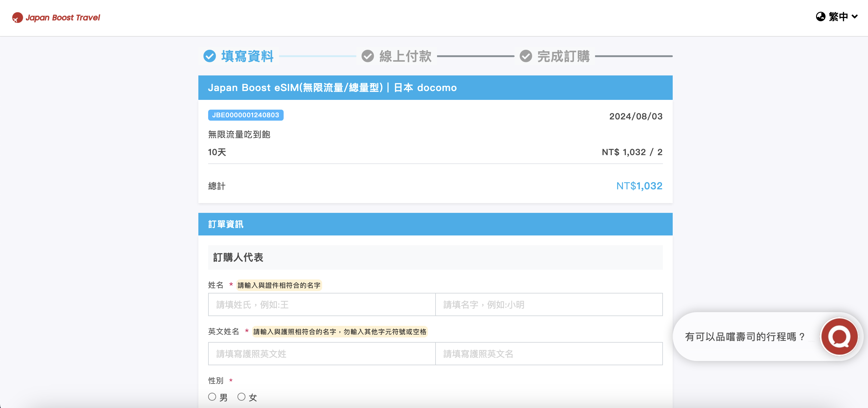The width and height of the screenshot is (868, 408).
Task: Focus the passport English given name field
Action: 549,354
